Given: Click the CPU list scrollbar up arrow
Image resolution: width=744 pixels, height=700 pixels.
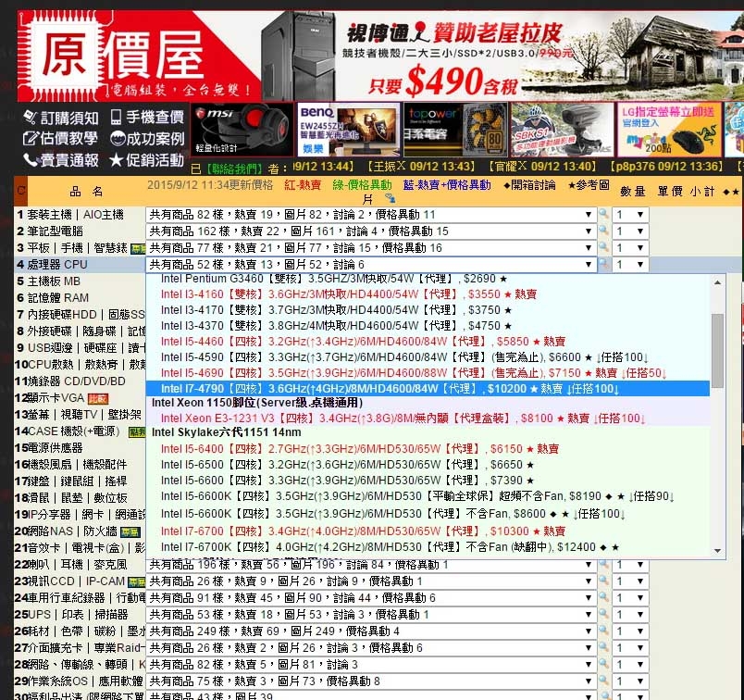Looking at the screenshot, I should tap(717, 282).
